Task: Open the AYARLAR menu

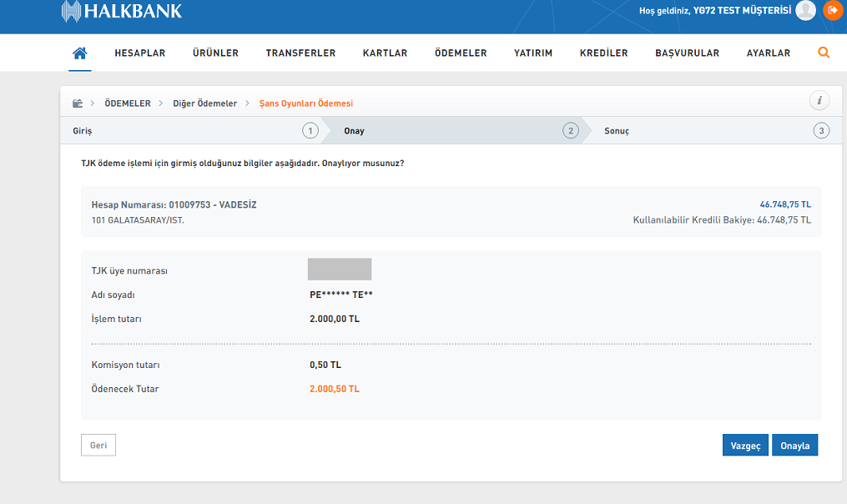Action: point(768,53)
